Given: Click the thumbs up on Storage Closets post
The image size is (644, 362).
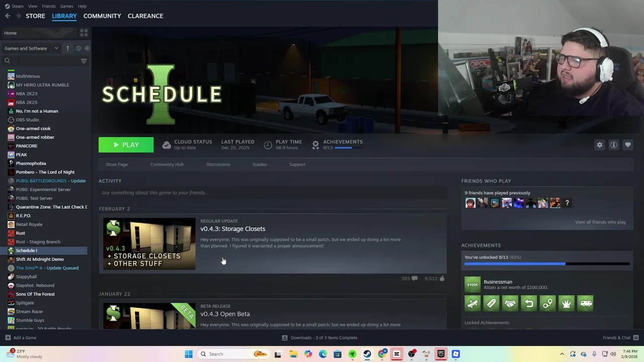Looking at the screenshot, I should [442, 278].
